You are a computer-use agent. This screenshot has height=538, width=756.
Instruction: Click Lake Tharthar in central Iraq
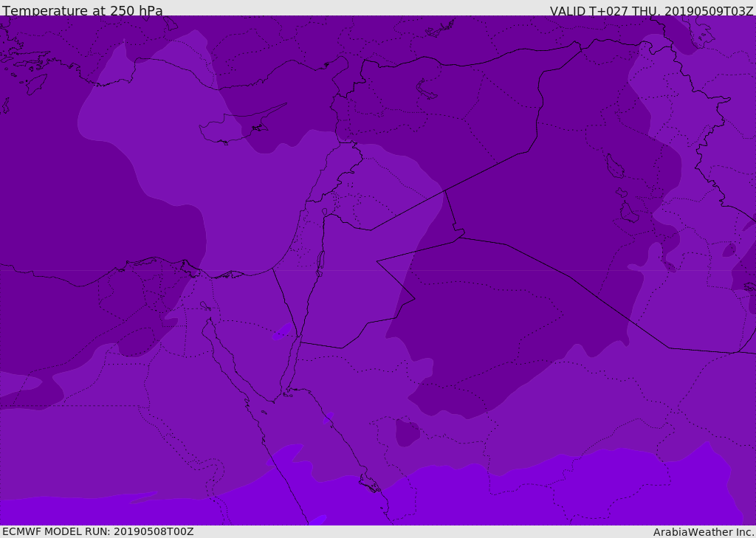(x=614, y=166)
